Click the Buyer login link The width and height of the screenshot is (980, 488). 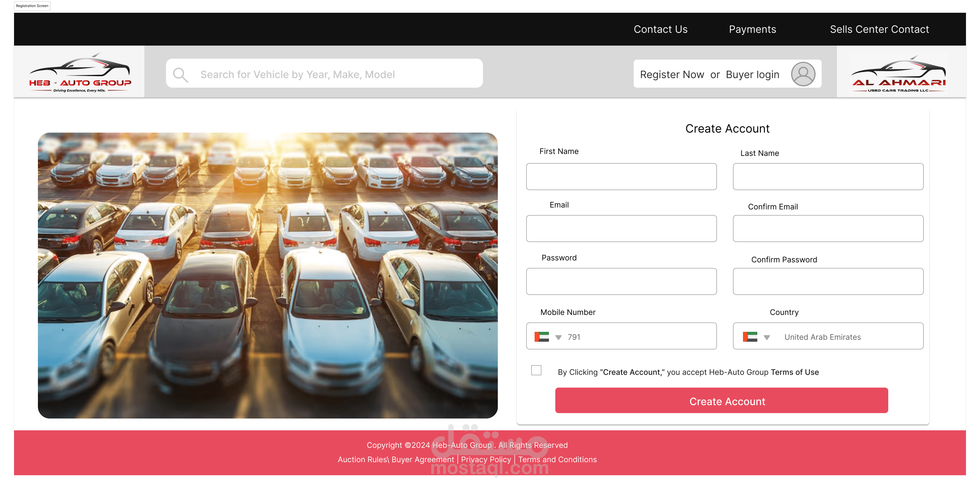pyautogui.click(x=752, y=75)
